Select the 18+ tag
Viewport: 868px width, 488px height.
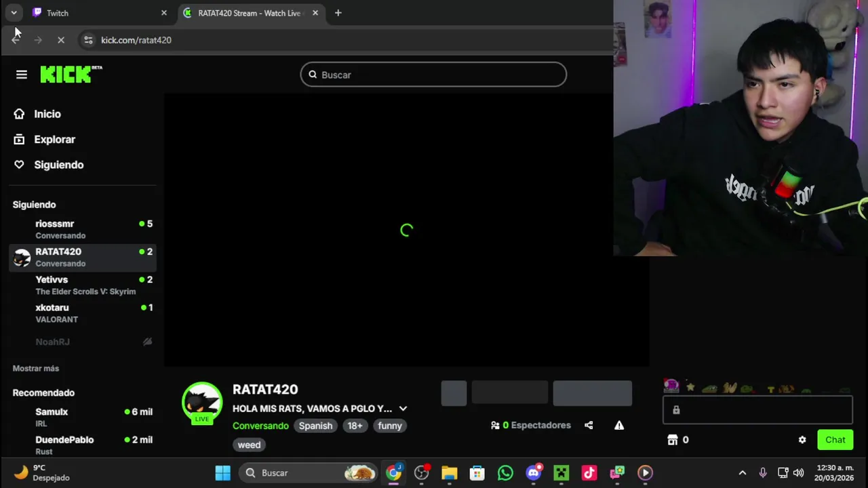pos(355,426)
